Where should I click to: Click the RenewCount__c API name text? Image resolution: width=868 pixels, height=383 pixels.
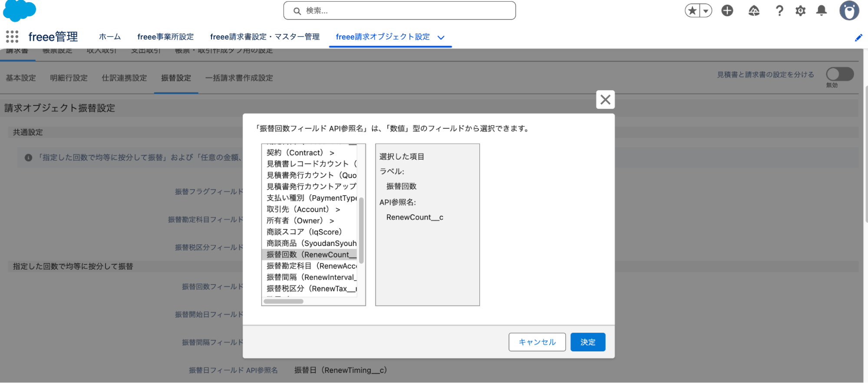[x=415, y=217]
